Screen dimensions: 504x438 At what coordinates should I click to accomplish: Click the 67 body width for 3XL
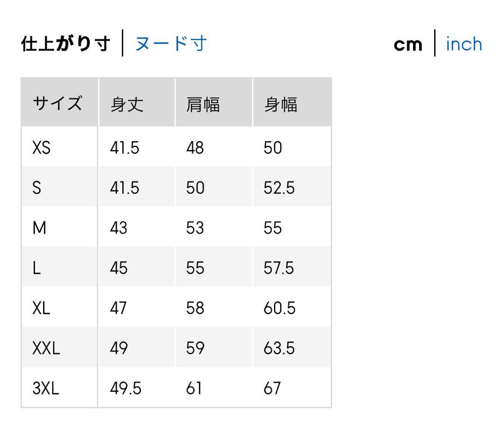click(x=272, y=389)
